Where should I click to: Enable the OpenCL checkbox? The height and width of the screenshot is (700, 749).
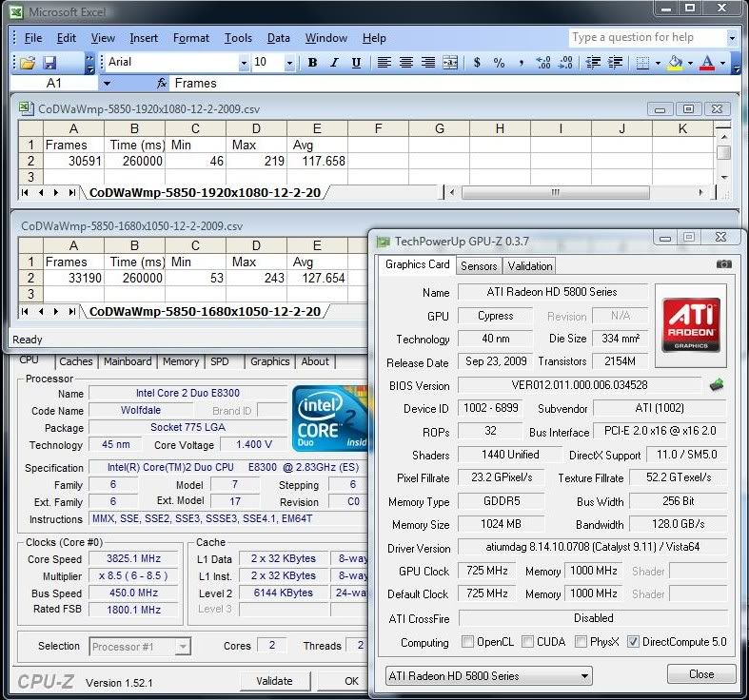[x=467, y=641]
